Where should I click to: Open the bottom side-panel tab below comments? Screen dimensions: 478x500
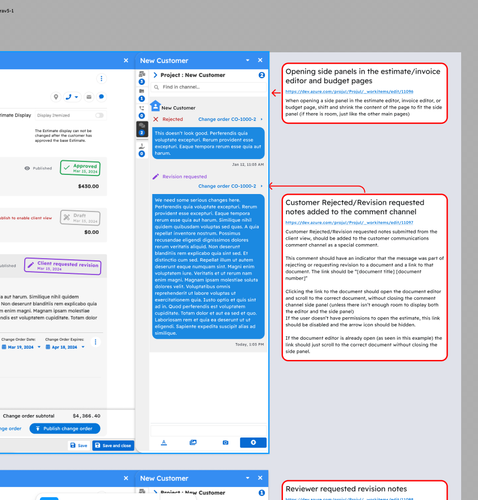[142, 150]
